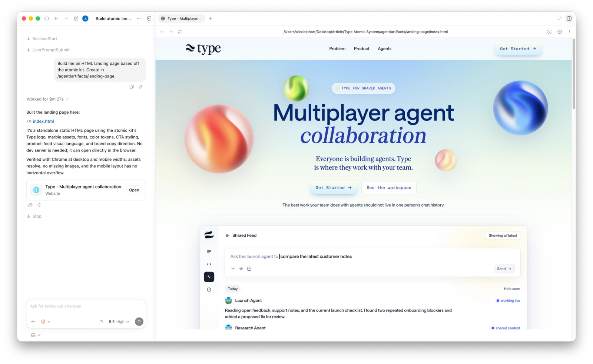Toggle the left sidebar panel icon
Image resolution: width=593 pixels, height=364 pixels.
coord(47,19)
